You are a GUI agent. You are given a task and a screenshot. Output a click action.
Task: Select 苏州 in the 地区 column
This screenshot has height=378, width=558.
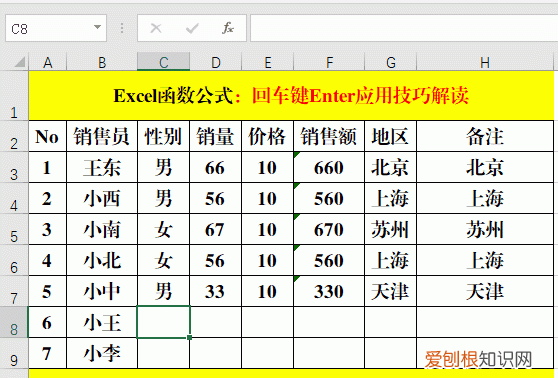tap(391, 229)
